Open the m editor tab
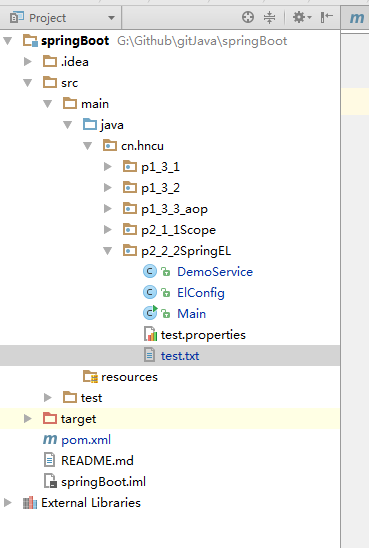Viewport: 369px width, 548px height. pos(356,17)
